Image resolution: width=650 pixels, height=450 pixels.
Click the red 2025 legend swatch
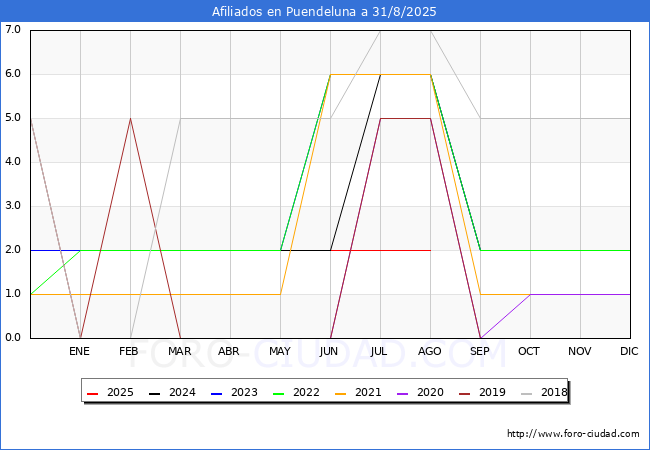tap(92, 393)
